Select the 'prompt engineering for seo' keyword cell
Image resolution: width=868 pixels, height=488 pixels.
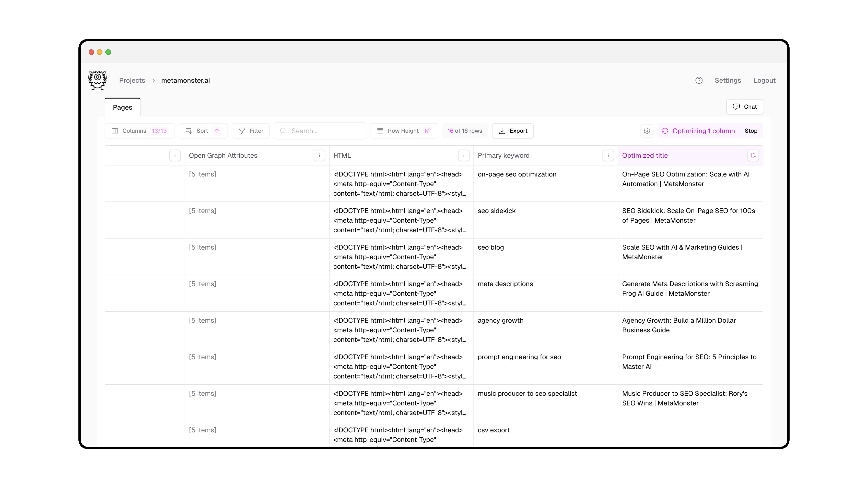point(546,366)
